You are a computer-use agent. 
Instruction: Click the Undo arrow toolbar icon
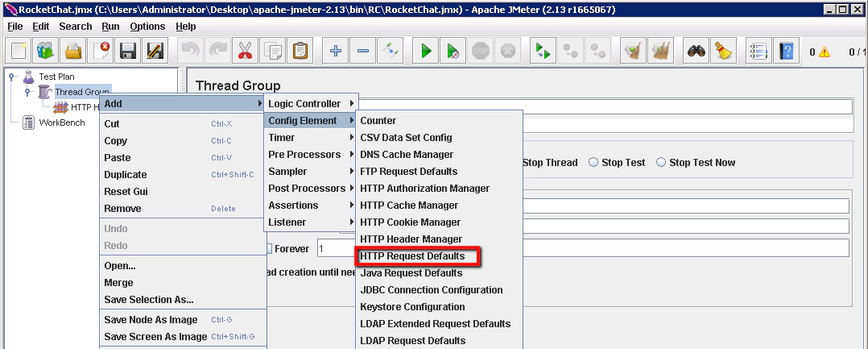coord(190,51)
